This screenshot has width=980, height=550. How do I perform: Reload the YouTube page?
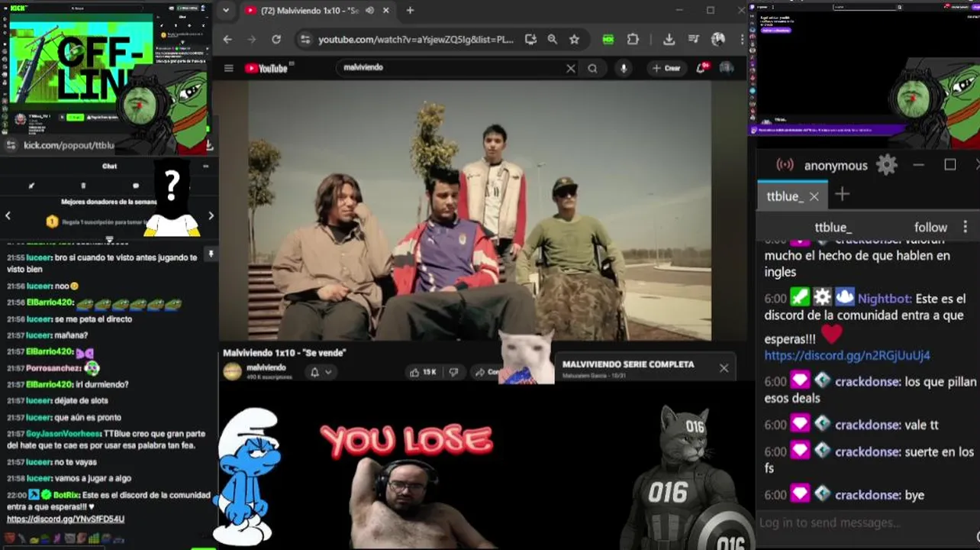(x=276, y=39)
